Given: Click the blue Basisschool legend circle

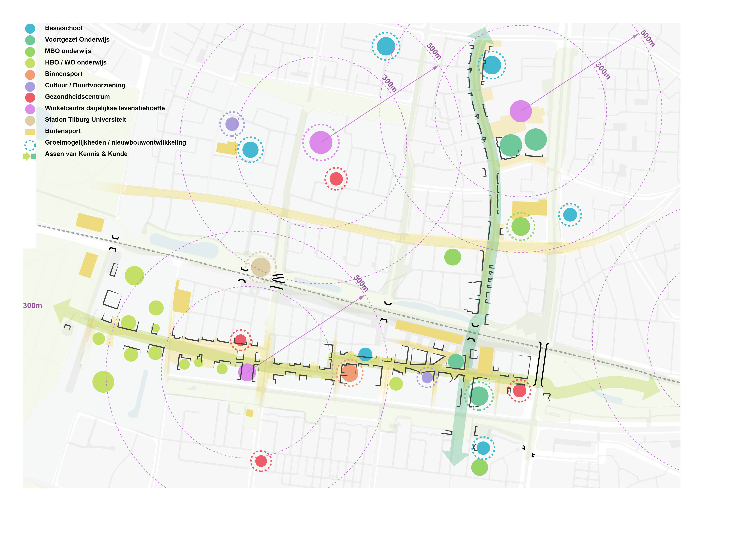Looking at the screenshot, I should tap(30, 29).
